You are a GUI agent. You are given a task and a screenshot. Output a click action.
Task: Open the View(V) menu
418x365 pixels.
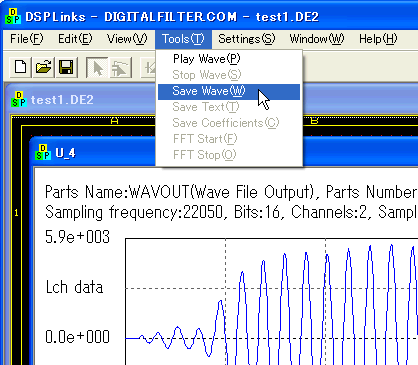pos(127,39)
